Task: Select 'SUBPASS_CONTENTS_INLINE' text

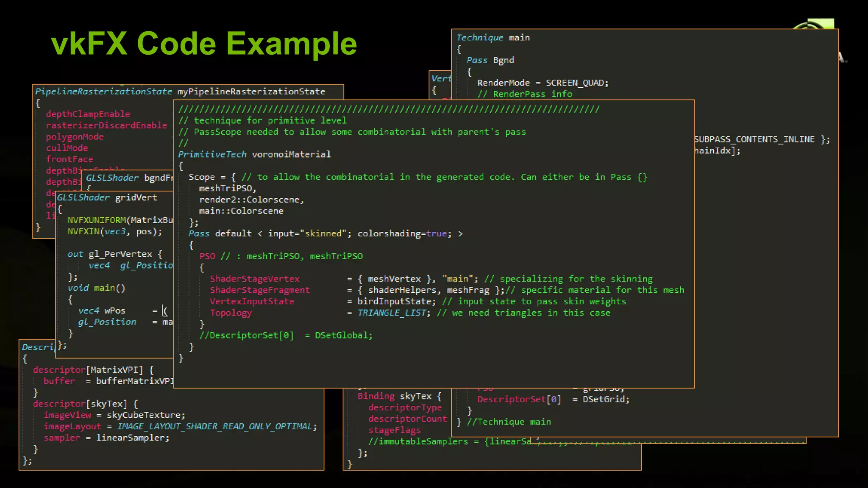Action: click(x=754, y=139)
